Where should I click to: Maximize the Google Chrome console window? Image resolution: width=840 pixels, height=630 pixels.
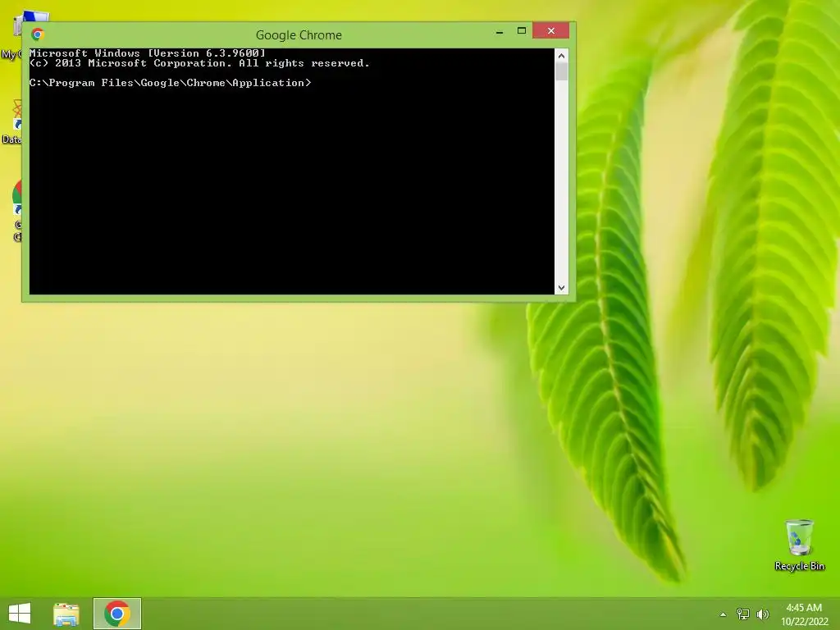(x=521, y=31)
